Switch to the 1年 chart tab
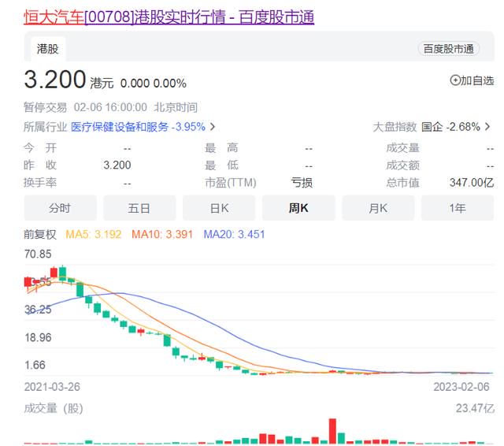504x446 pixels. tap(458, 208)
